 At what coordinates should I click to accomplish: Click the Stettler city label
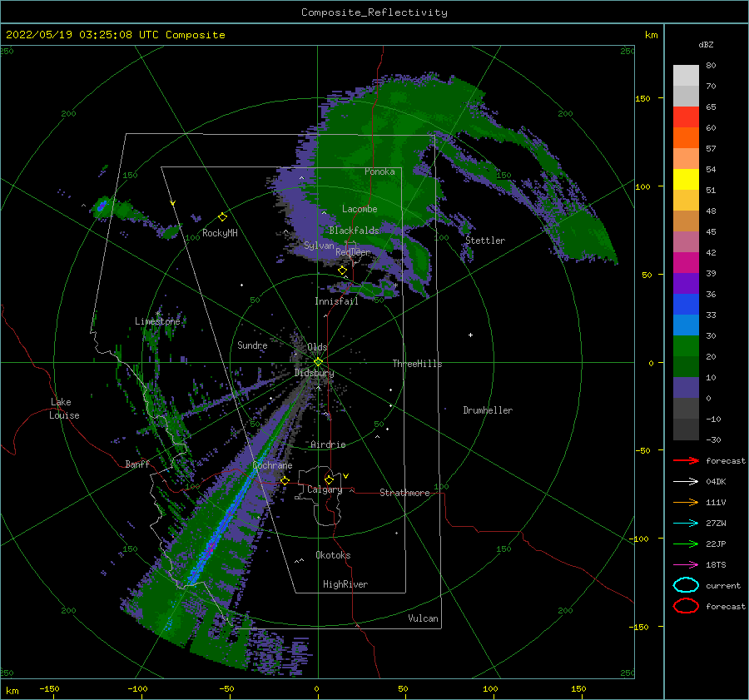[x=485, y=241]
